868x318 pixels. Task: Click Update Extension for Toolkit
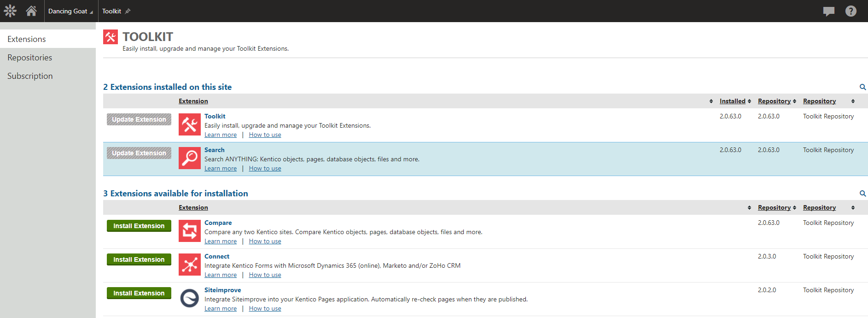(139, 119)
